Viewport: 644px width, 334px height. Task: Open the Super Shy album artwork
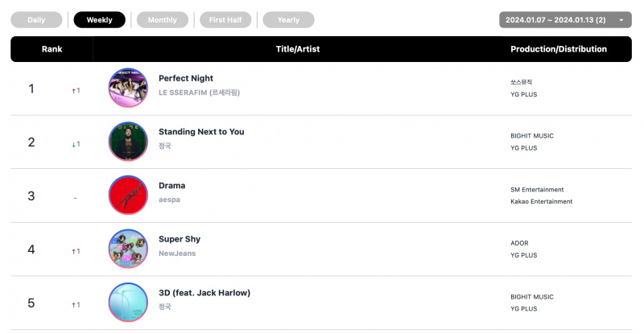[x=128, y=249]
